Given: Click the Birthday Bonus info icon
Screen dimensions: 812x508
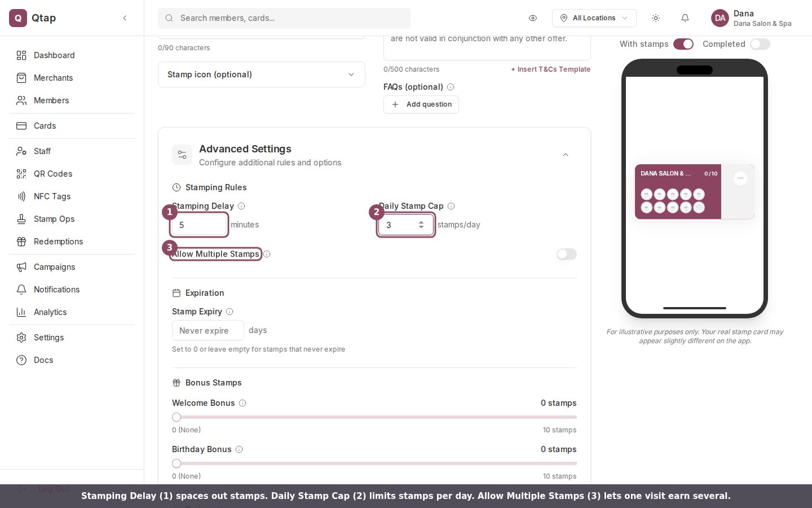Looking at the screenshot, I should (x=239, y=449).
